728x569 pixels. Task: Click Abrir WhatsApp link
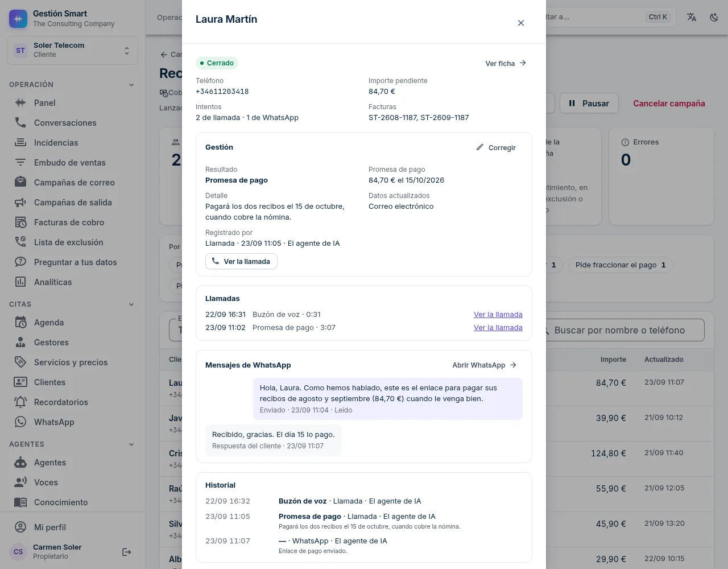[x=485, y=365]
